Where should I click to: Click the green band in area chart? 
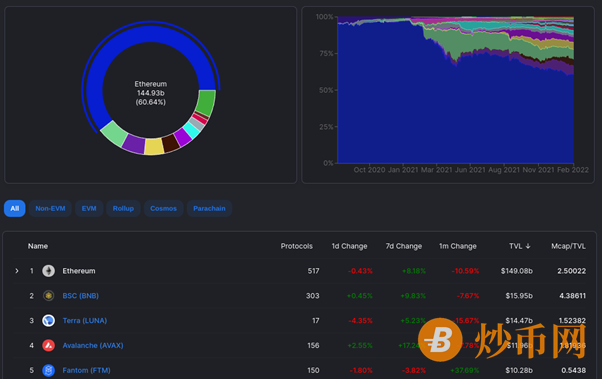(488, 41)
